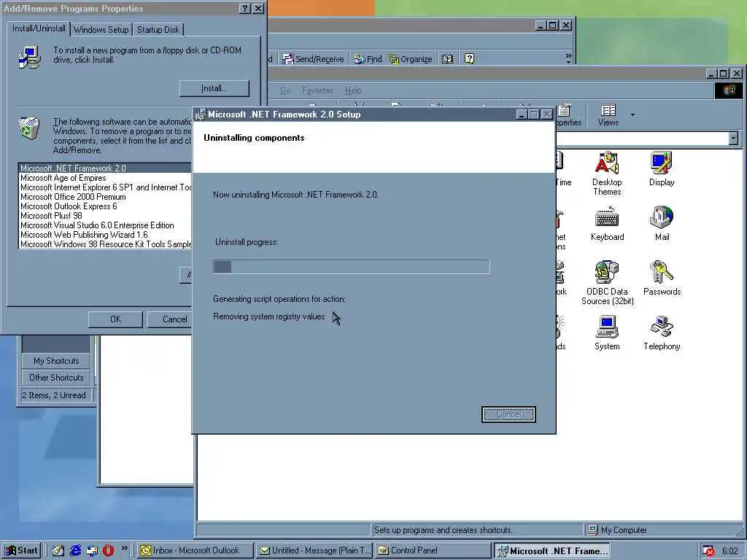Open the Favorites menu in Control Panel
747x560 pixels.
[x=317, y=90]
